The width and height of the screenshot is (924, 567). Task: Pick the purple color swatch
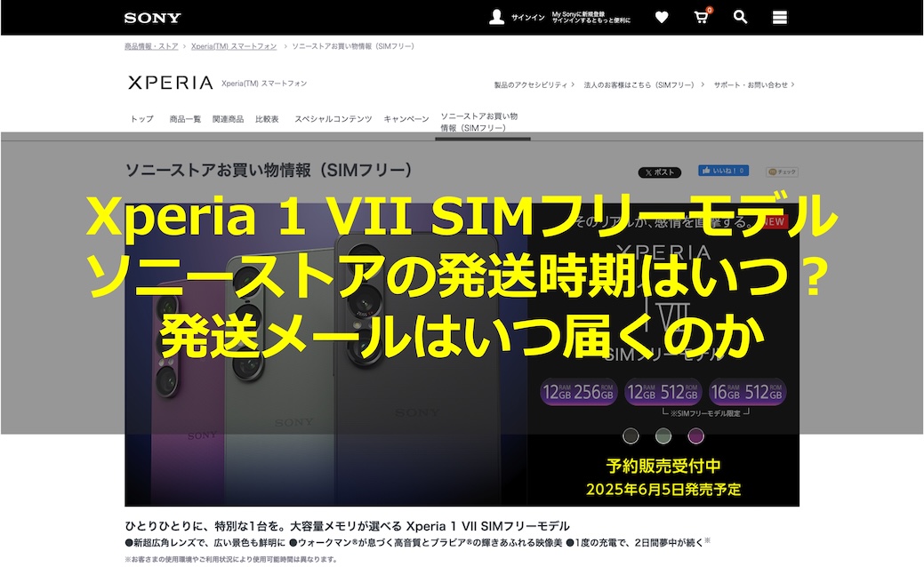click(x=696, y=436)
